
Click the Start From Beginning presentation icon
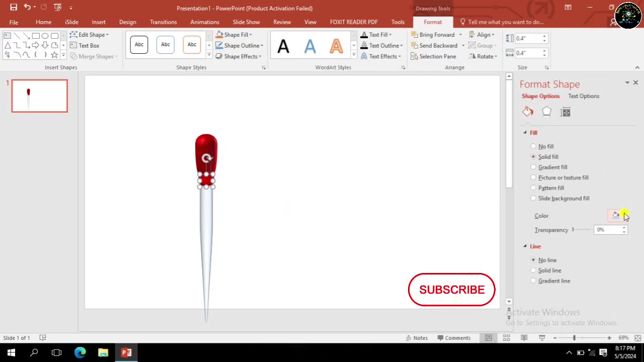57,8
